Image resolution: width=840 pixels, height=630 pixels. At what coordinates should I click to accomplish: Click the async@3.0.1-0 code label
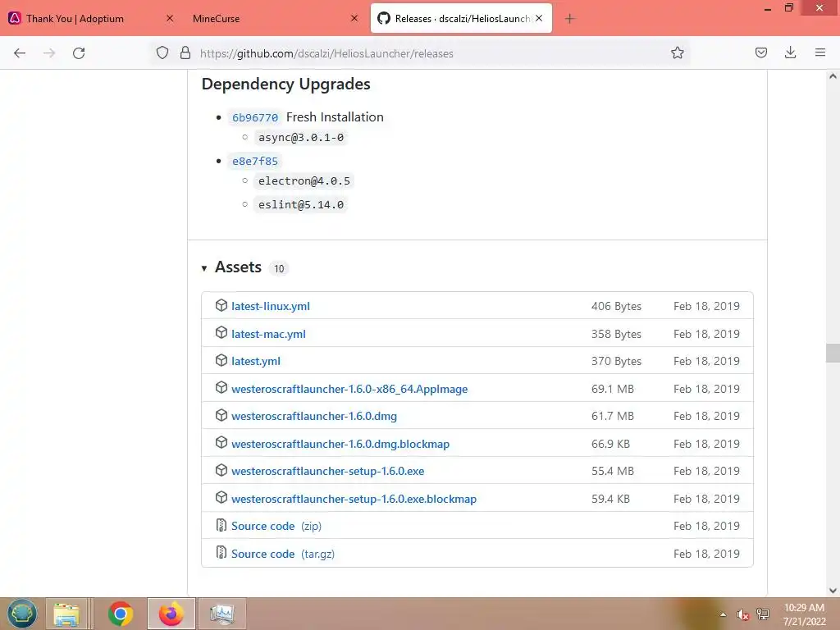[x=300, y=138]
